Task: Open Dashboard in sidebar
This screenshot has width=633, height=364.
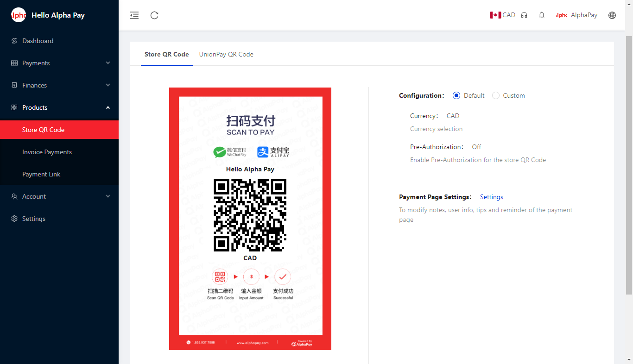Action: [59, 41]
